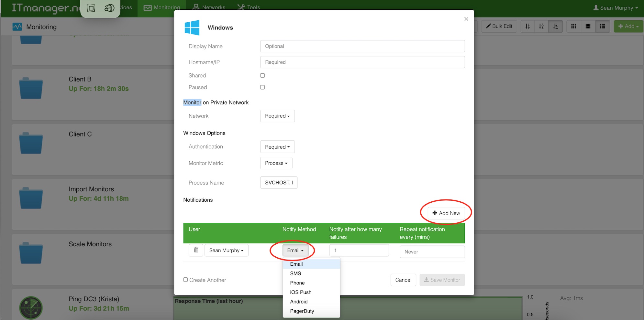Open the Network dropdown
Viewport: 644px width, 320px height.
point(277,116)
